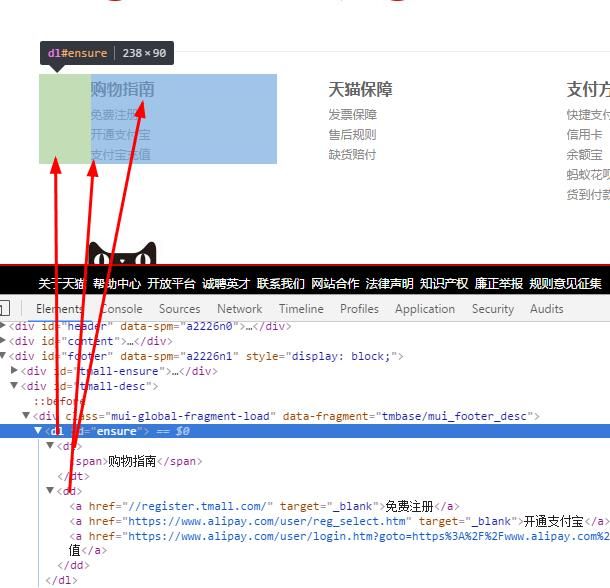610x588 pixels.
Task: Select the closing </dd> tag row
Action: [73, 566]
